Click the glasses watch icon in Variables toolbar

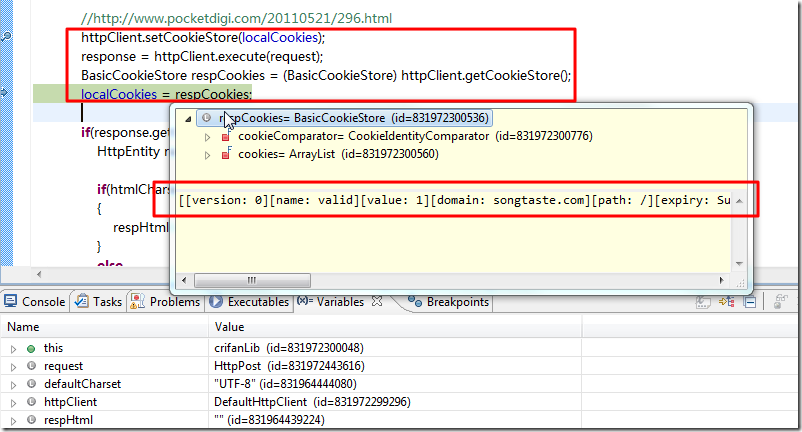[x=781, y=301]
